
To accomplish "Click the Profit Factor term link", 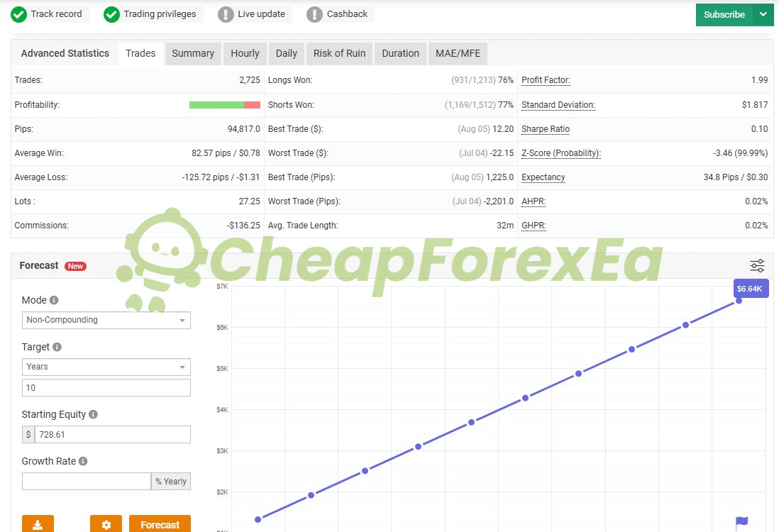I will (x=546, y=80).
